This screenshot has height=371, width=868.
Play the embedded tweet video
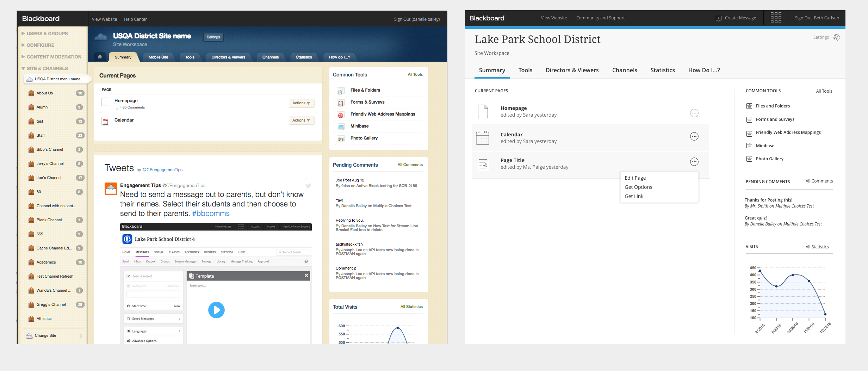pyautogui.click(x=216, y=310)
